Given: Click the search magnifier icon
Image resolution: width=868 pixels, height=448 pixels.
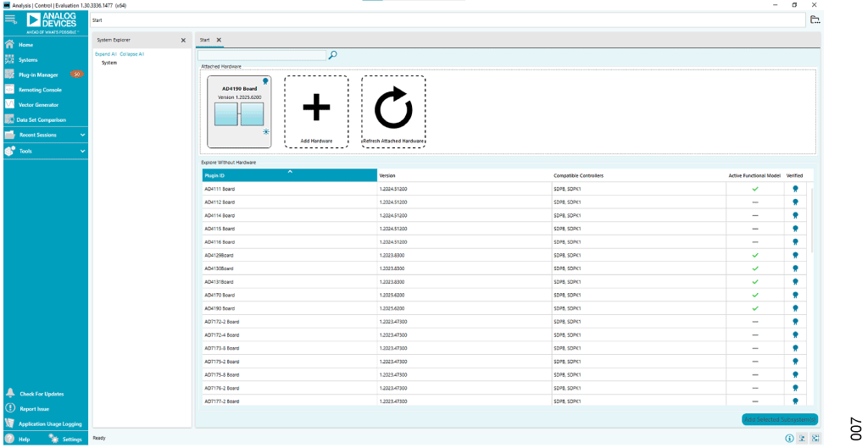Looking at the screenshot, I should 332,55.
